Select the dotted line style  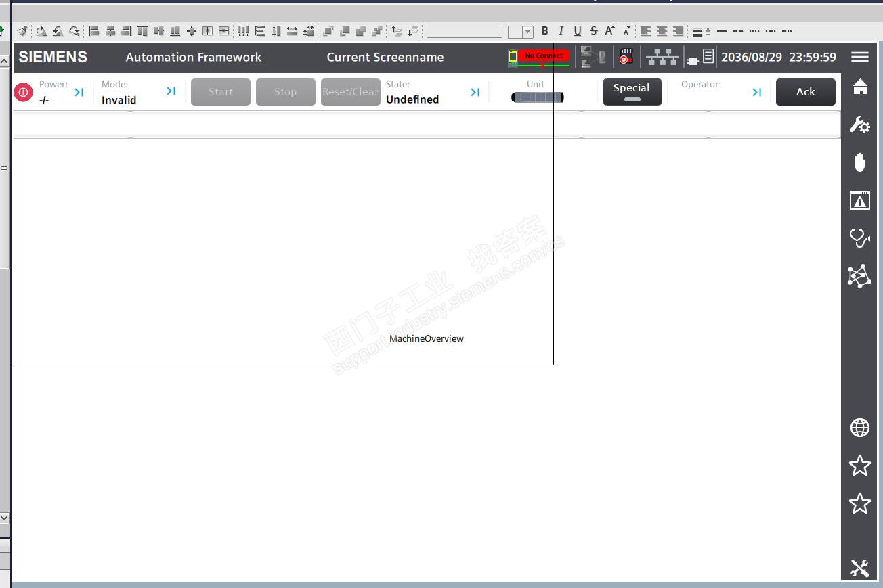point(754,31)
